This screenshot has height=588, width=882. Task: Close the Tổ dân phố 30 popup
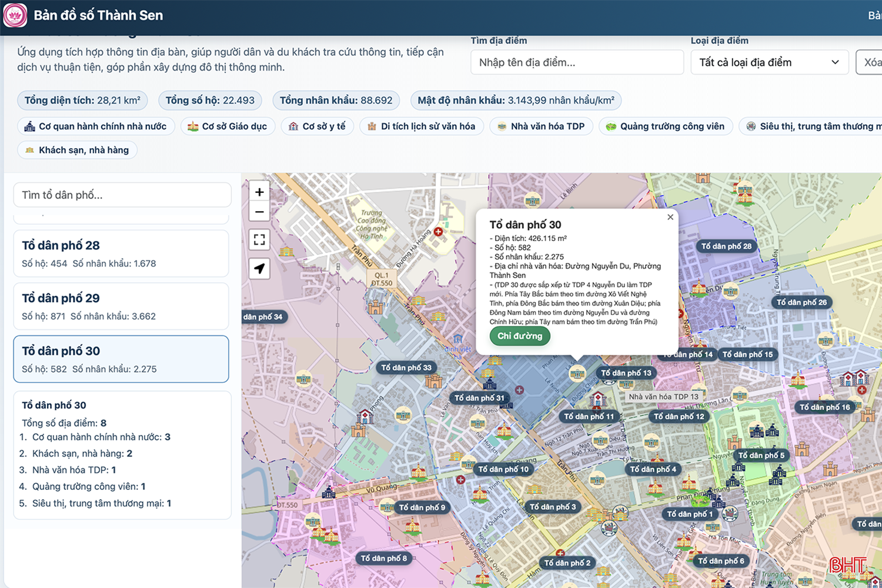click(670, 217)
